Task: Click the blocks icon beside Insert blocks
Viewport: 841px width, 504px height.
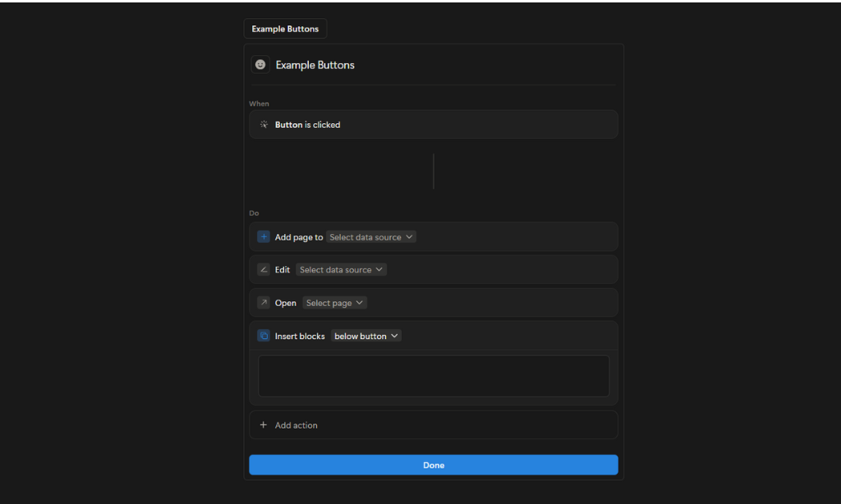Action: click(263, 335)
